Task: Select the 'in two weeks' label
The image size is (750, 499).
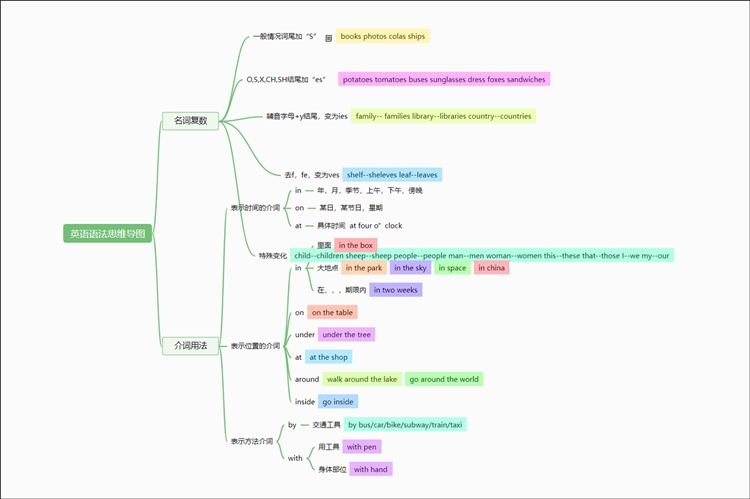Action: 395,290
